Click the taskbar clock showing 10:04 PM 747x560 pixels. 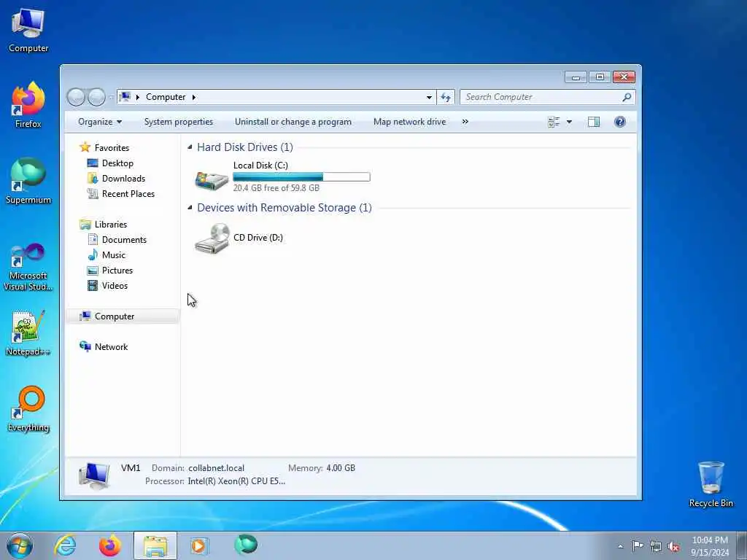click(x=710, y=546)
